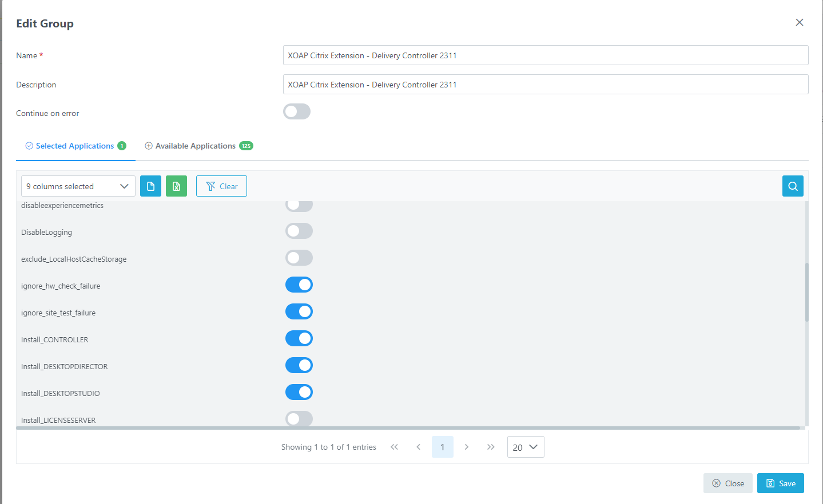Open the previous page chevron control
This screenshot has height=504, width=823.
click(x=418, y=447)
